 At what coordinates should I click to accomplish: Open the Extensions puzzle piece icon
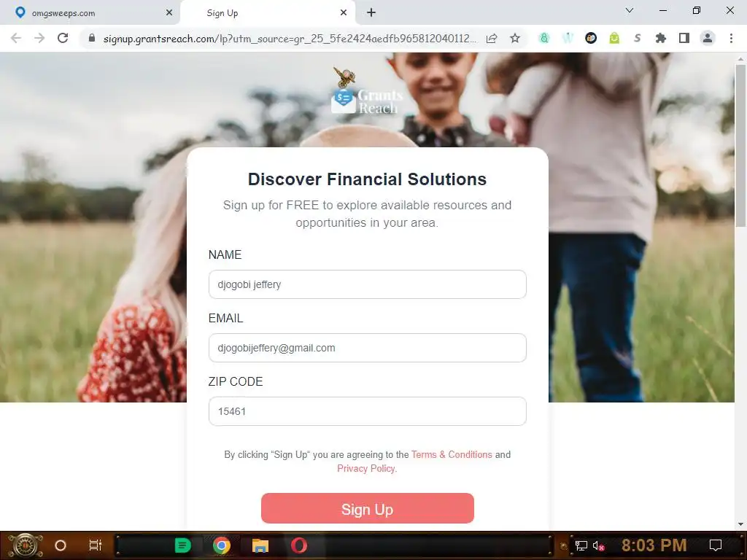661,38
